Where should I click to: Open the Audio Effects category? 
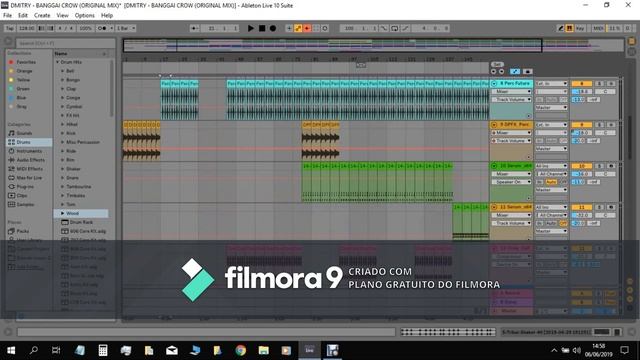[x=31, y=160]
